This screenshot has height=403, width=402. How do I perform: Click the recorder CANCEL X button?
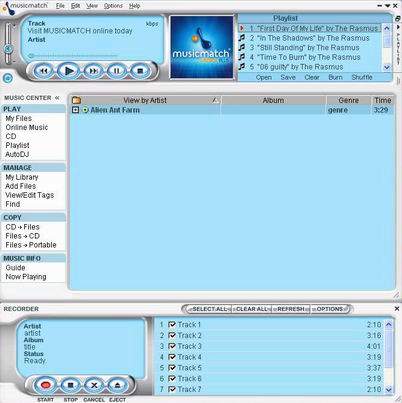click(94, 385)
